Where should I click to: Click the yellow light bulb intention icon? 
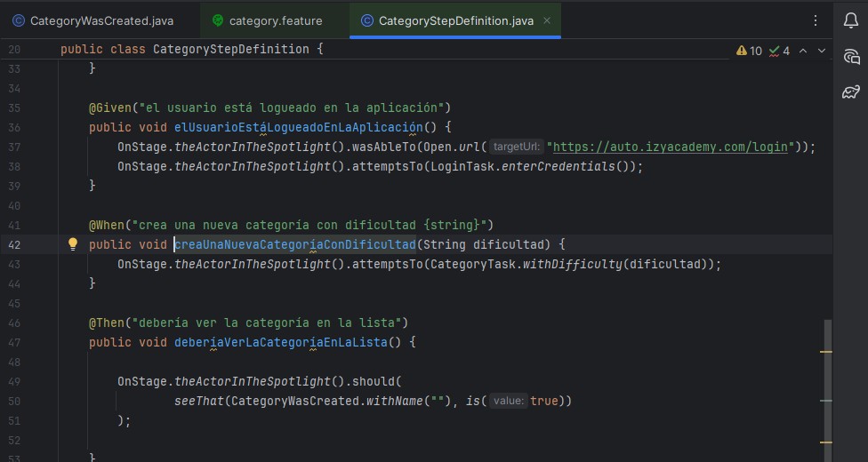(x=74, y=244)
